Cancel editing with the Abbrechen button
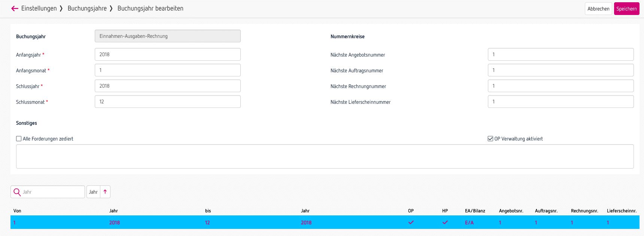The image size is (644, 236). click(598, 9)
